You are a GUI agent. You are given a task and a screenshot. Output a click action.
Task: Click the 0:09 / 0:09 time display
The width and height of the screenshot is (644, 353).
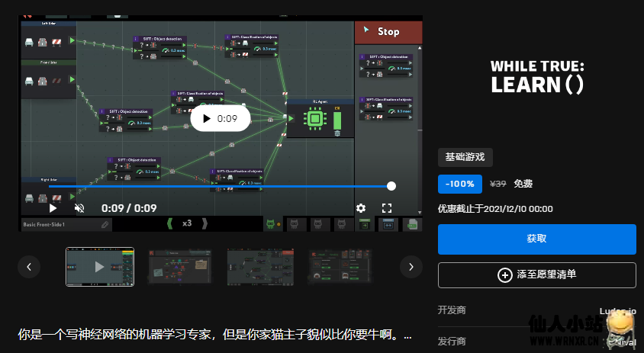coord(129,208)
